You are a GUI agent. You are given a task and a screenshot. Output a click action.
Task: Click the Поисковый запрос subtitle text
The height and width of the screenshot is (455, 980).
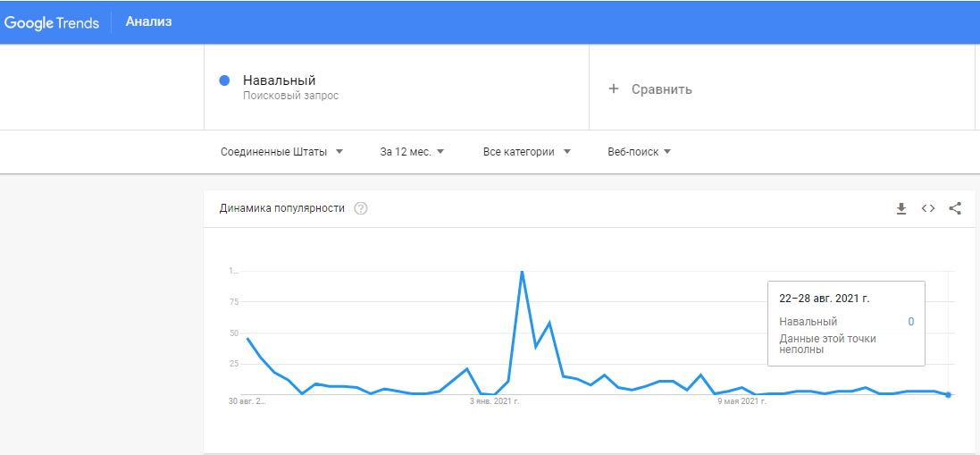pos(290,97)
